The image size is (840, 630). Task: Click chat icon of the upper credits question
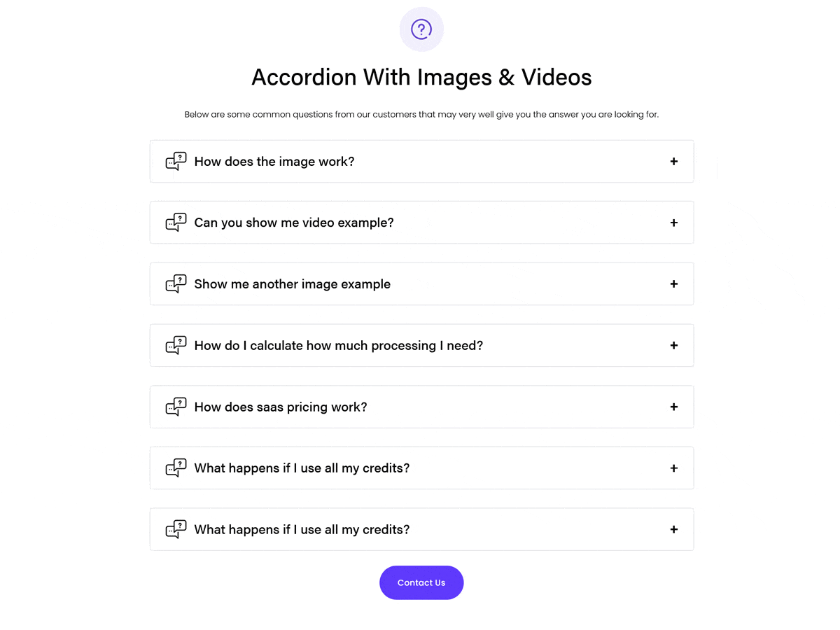[176, 468]
